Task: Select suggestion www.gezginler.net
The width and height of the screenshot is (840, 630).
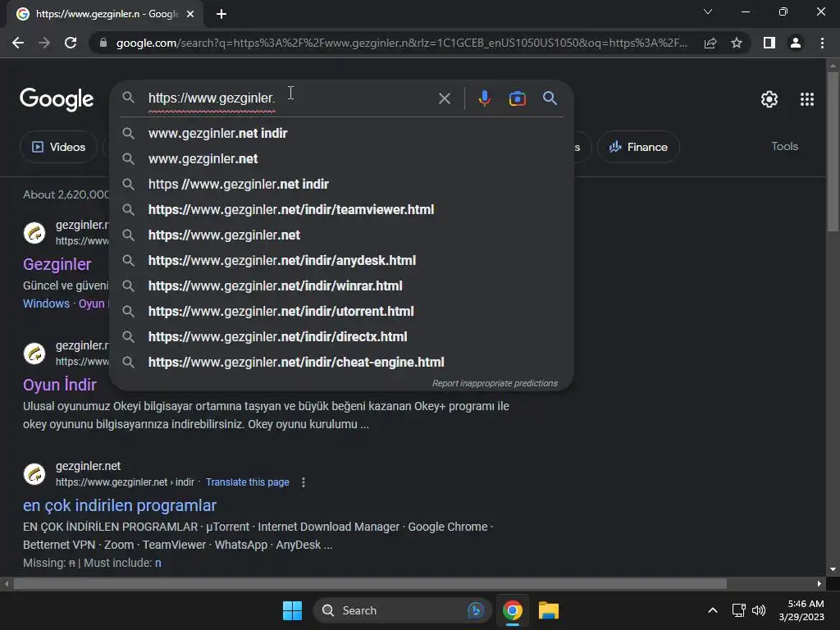Action: 341,158
